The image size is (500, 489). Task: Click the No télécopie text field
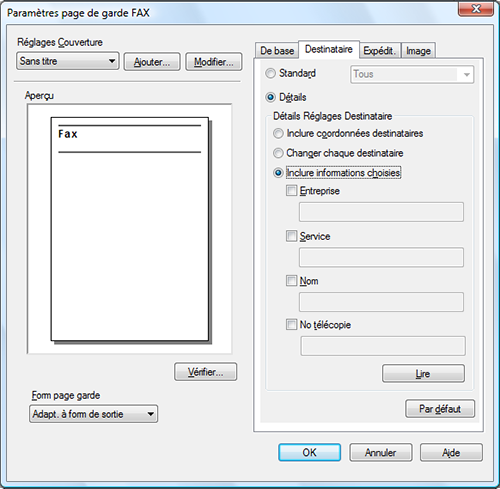[x=383, y=346]
